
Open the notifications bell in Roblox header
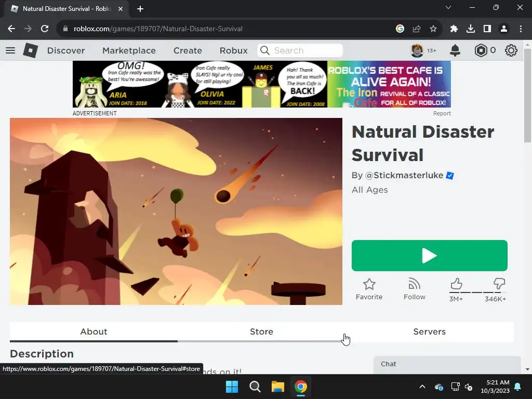[x=455, y=50]
